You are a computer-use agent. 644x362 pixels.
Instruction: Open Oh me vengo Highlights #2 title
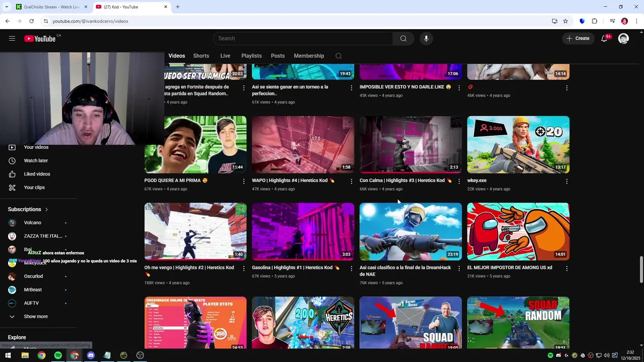[189, 270]
